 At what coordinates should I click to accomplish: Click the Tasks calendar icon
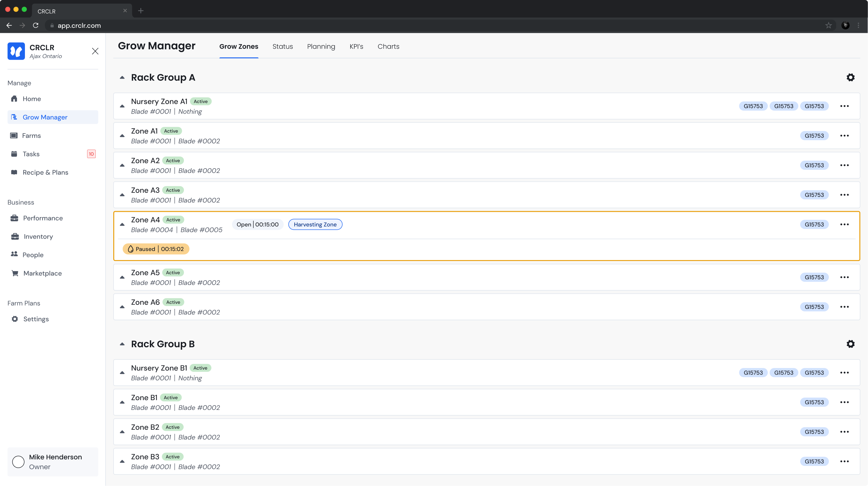[14, 154]
